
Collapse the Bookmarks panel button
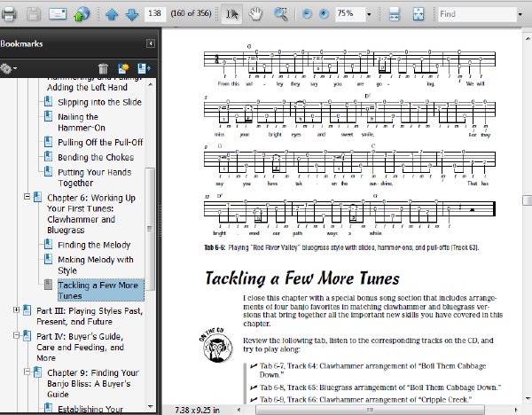151,43
